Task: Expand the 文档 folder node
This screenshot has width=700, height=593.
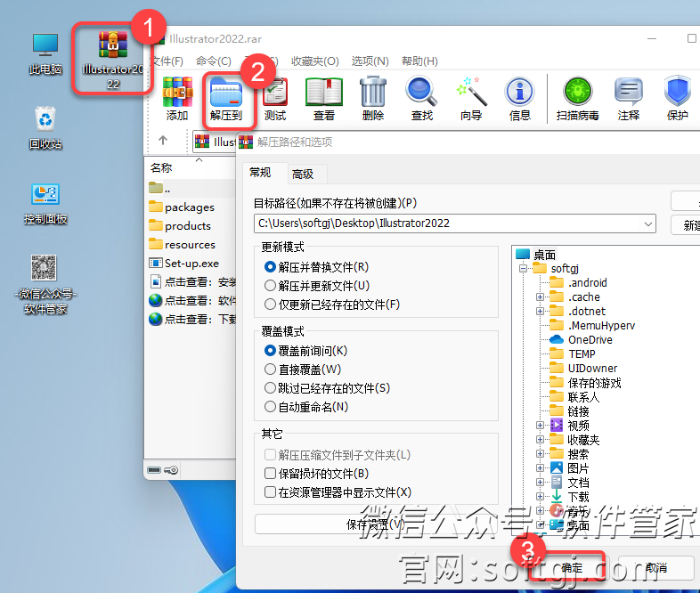Action: (541, 483)
